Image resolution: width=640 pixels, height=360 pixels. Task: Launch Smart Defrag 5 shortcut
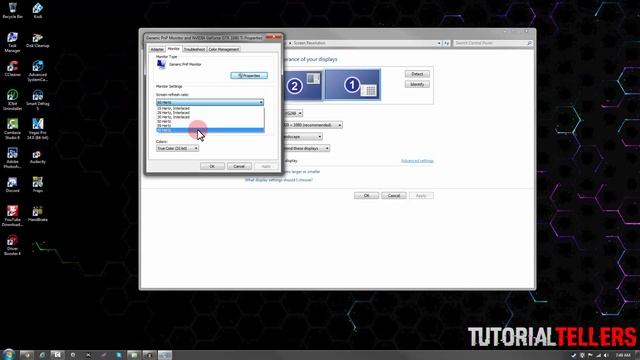(38, 100)
